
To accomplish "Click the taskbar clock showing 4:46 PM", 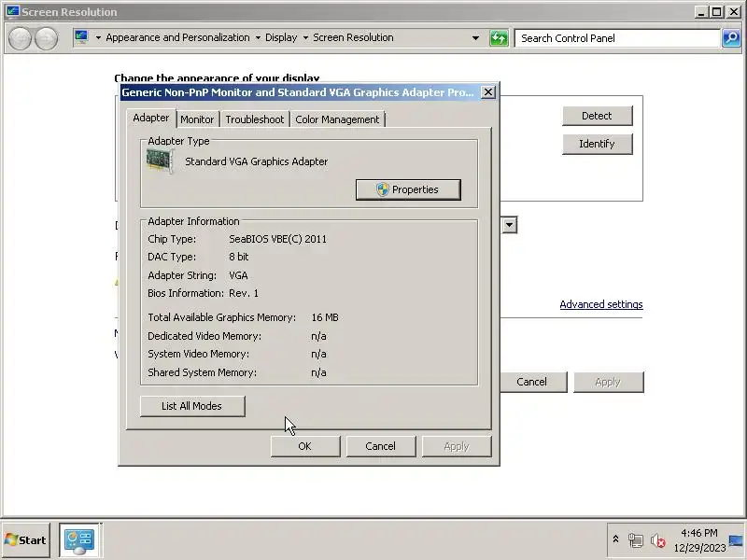I will (x=699, y=533).
